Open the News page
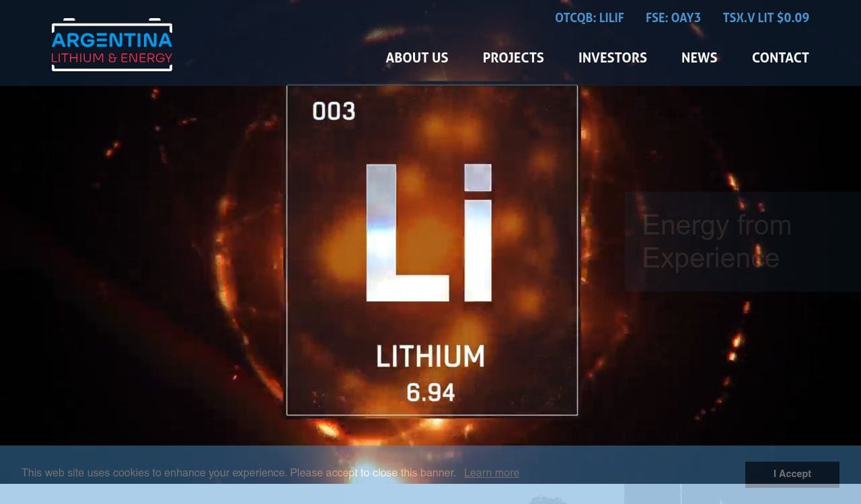Screen dimensions: 861x504 (x=699, y=58)
